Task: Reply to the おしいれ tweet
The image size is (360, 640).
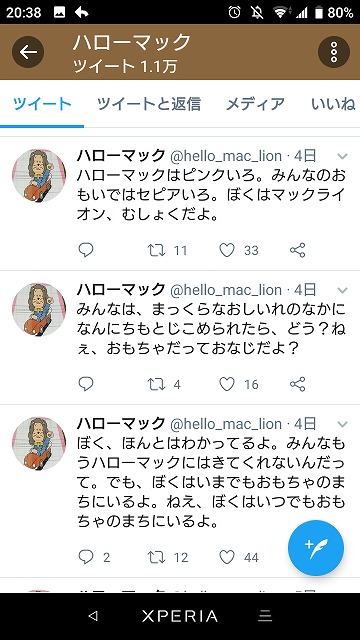Action: (86, 384)
